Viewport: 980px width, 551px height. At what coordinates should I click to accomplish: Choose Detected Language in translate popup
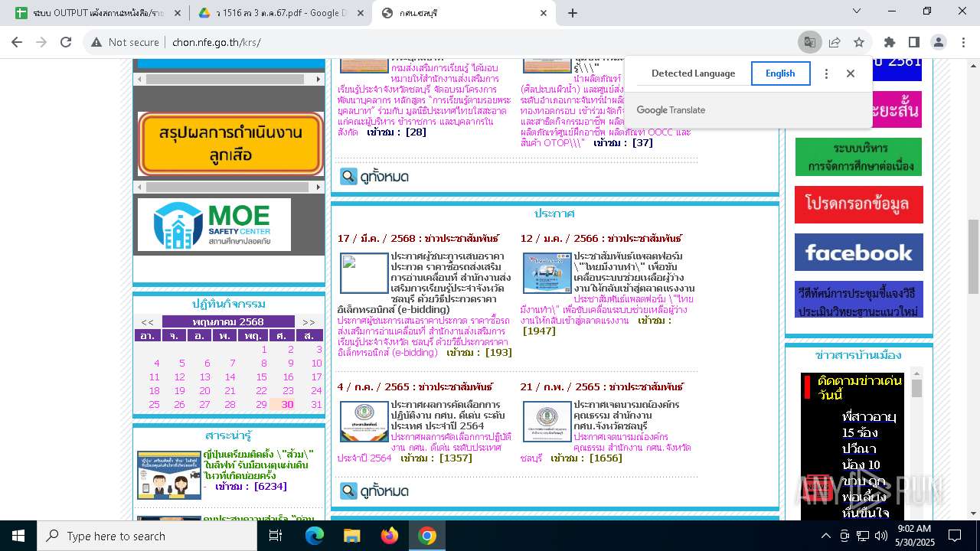pos(693,73)
